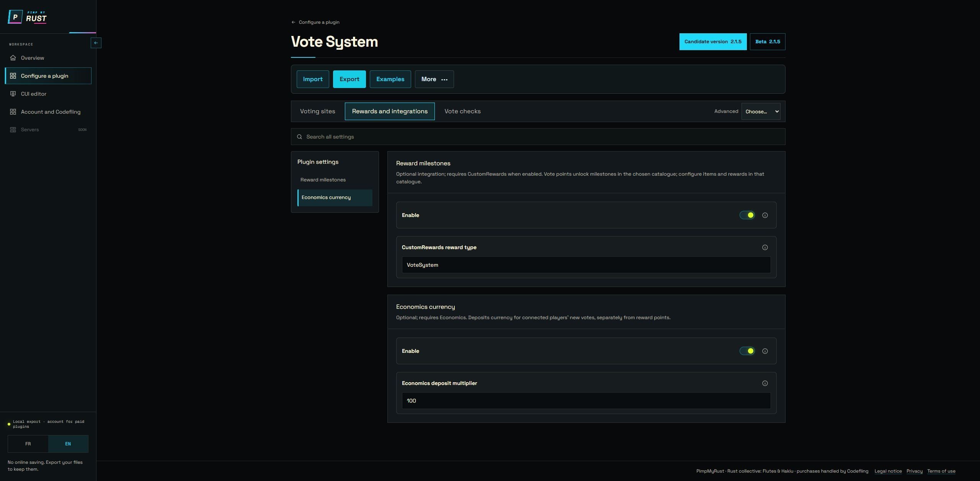Image resolution: width=980 pixels, height=481 pixels.
Task: Show info for CustomRewards reward type
Action: coord(765,247)
